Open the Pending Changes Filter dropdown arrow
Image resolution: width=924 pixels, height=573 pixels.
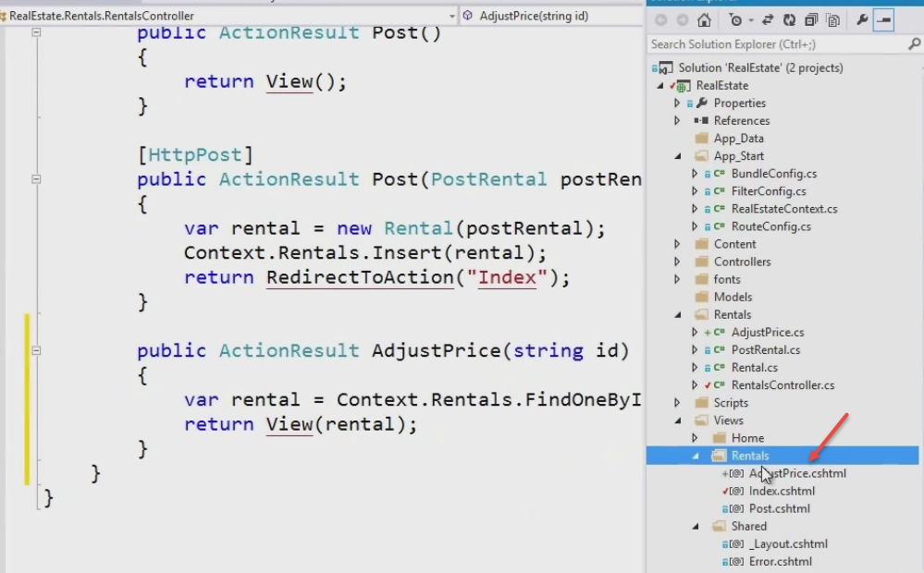[x=751, y=20]
